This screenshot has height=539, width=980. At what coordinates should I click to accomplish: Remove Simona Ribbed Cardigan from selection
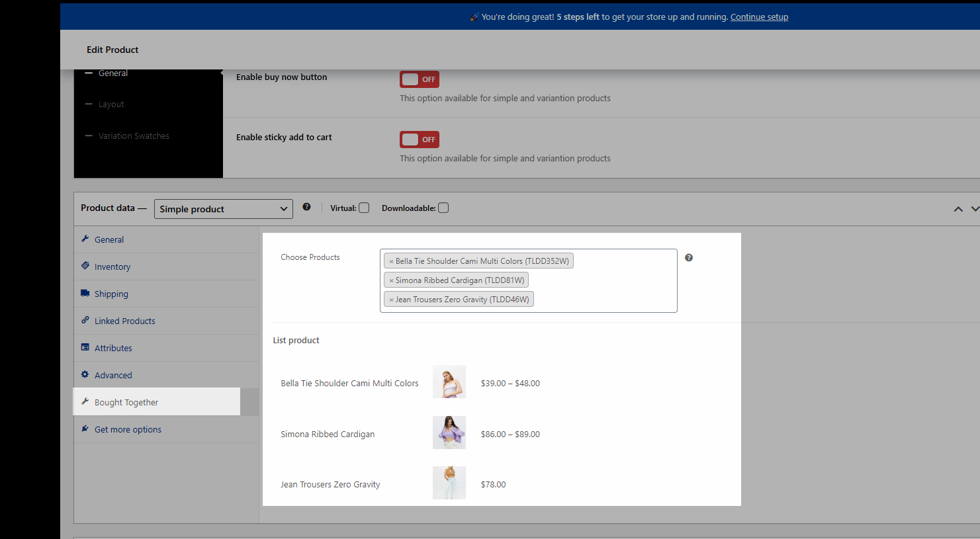coord(391,280)
